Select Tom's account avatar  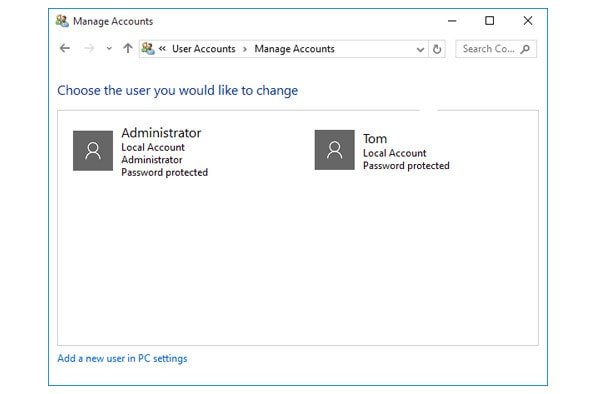pos(334,150)
